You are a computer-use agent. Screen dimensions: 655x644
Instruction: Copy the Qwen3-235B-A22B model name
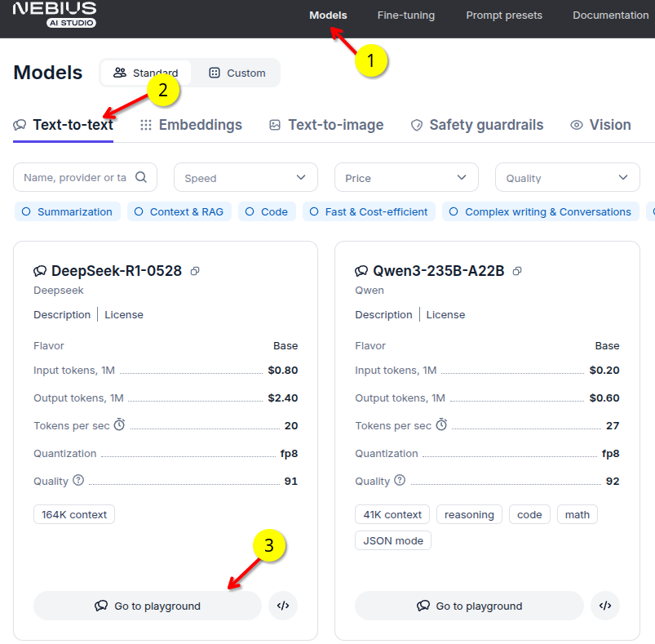coord(516,271)
